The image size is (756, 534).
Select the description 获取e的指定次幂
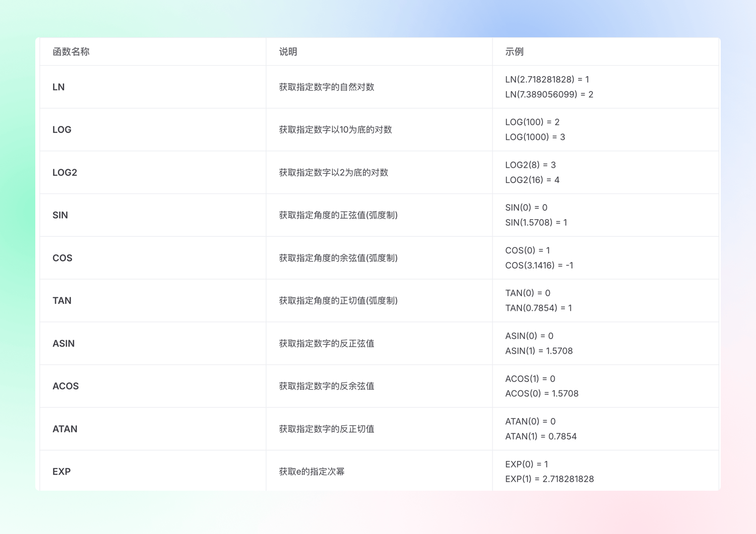(311, 472)
